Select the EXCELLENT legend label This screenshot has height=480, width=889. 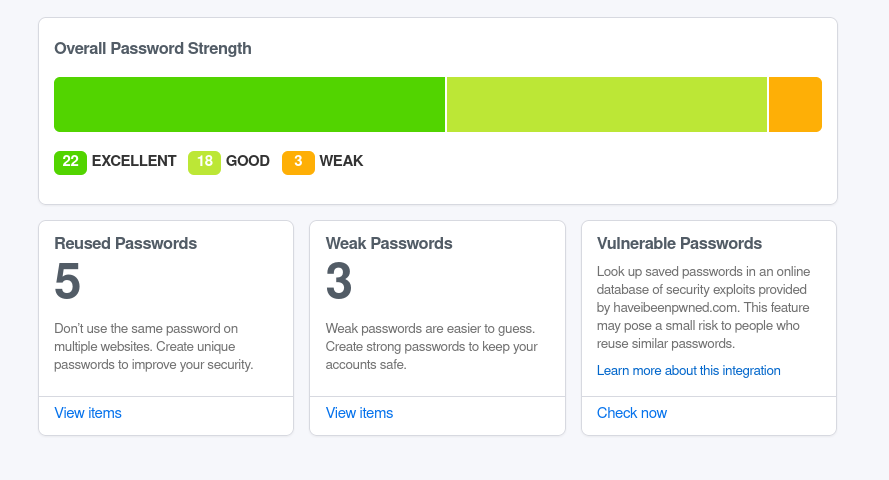(134, 161)
